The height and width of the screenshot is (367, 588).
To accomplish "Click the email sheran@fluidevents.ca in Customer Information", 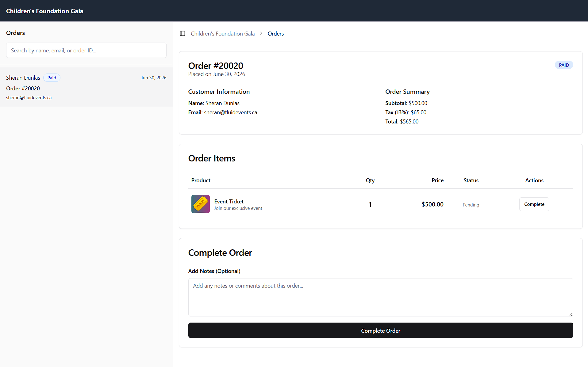I will click(x=231, y=112).
